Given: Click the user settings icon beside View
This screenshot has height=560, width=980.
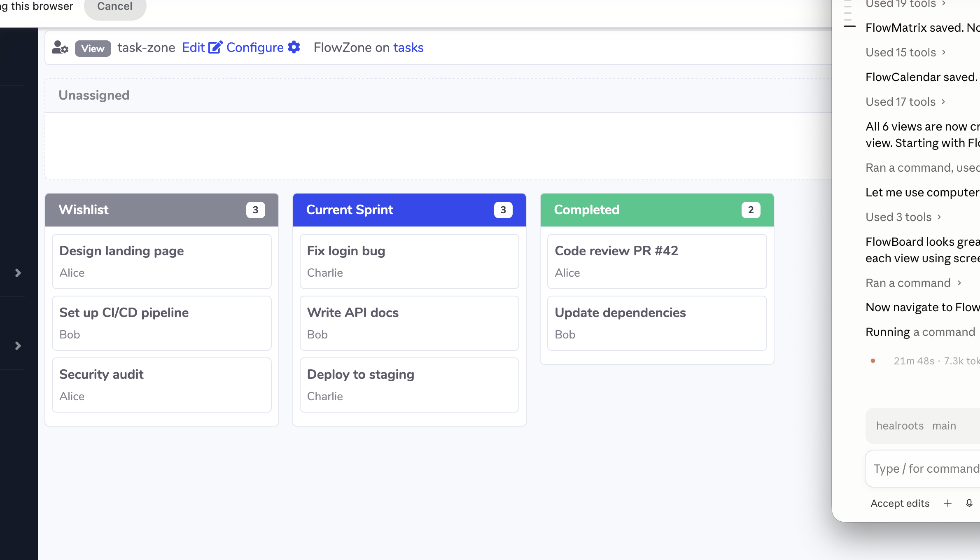Looking at the screenshot, I should point(60,48).
